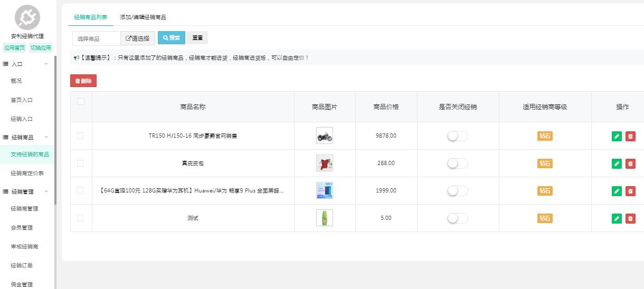The width and height of the screenshot is (644, 289).
Task: Switch to 经销商品列表 tab
Action: point(90,17)
